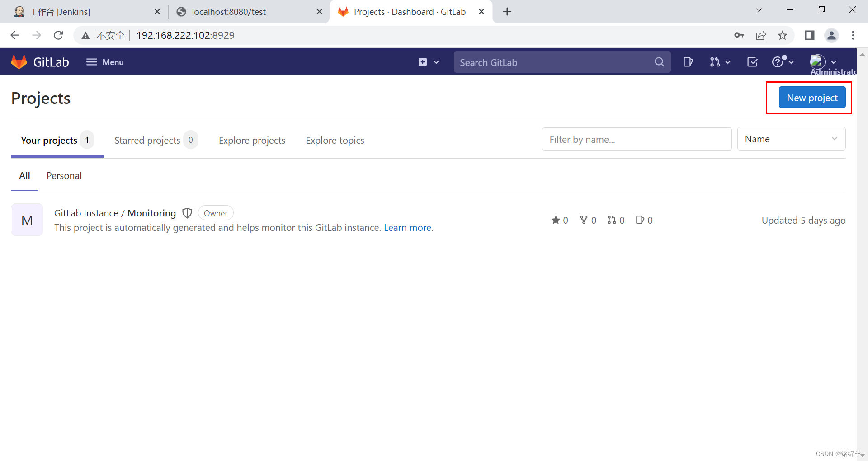Click the search magnifier icon
This screenshot has height=461, width=868.
(x=660, y=62)
